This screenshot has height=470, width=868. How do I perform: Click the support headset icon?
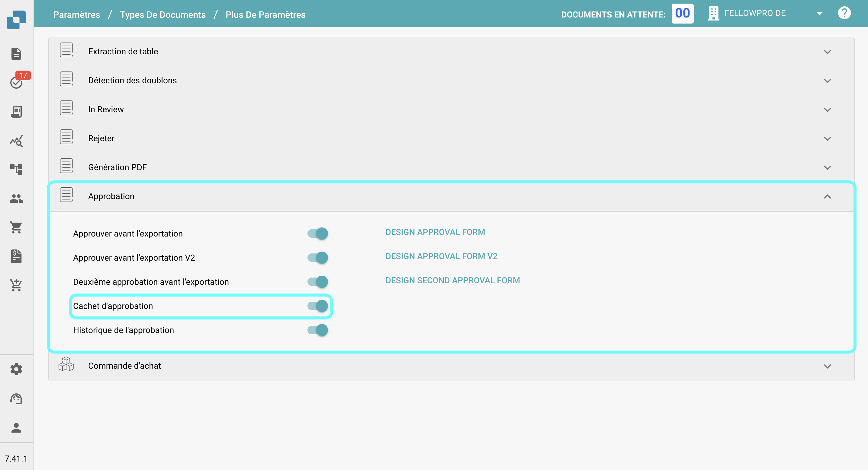16,399
